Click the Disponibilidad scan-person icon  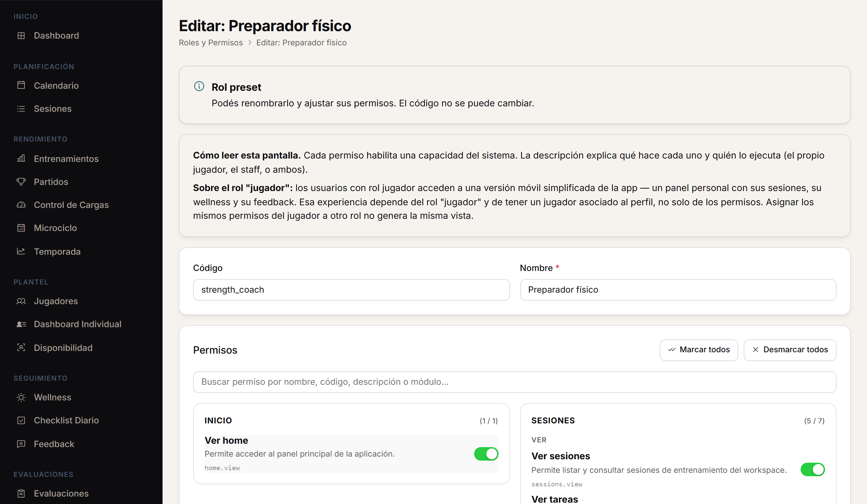(x=21, y=348)
